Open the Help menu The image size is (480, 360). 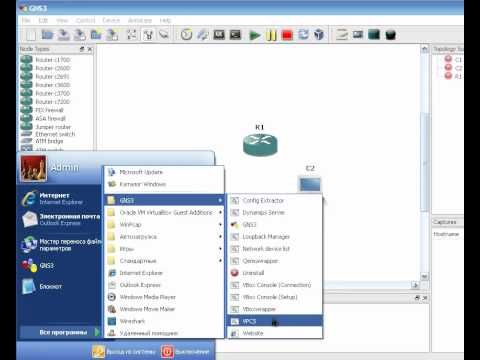point(165,20)
